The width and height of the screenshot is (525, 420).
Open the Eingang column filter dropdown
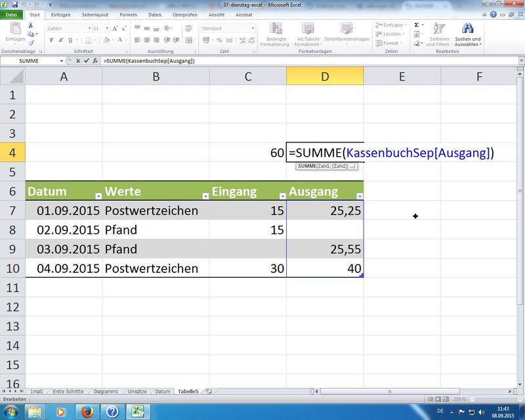point(281,196)
